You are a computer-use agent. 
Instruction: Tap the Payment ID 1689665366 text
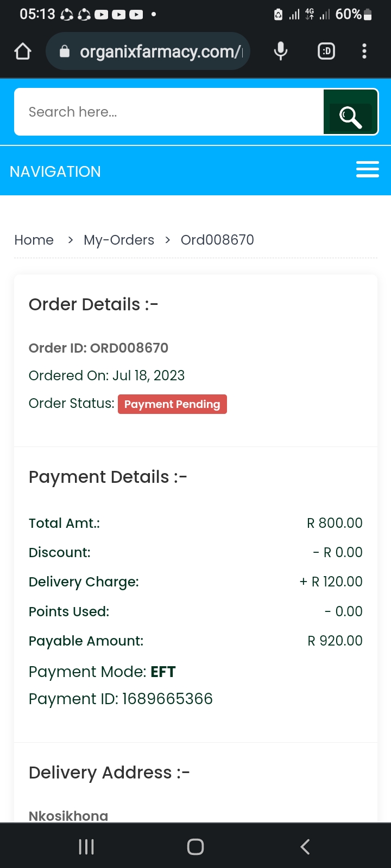(x=121, y=699)
